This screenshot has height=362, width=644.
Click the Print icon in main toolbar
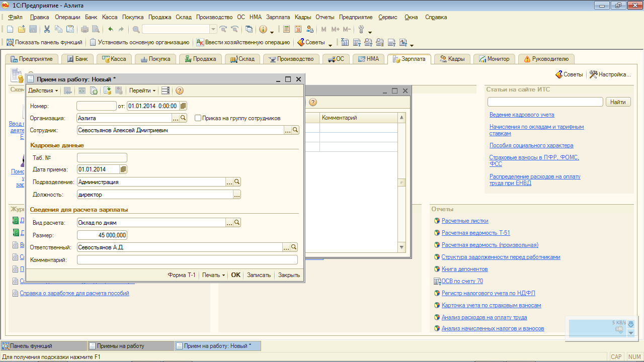(x=85, y=29)
